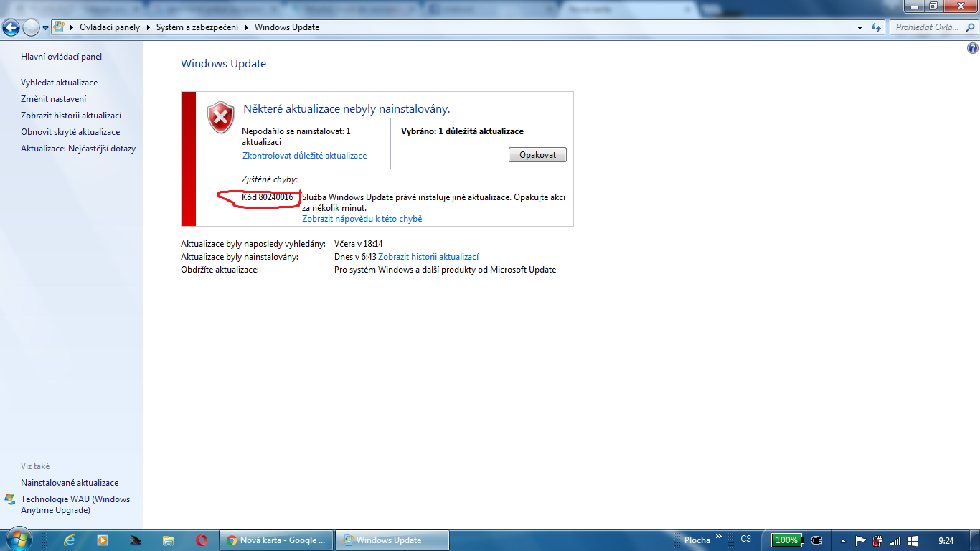
Task: Open Zobrazit historii aktualizací link beside Dnes v 6:43
Action: point(428,257)
